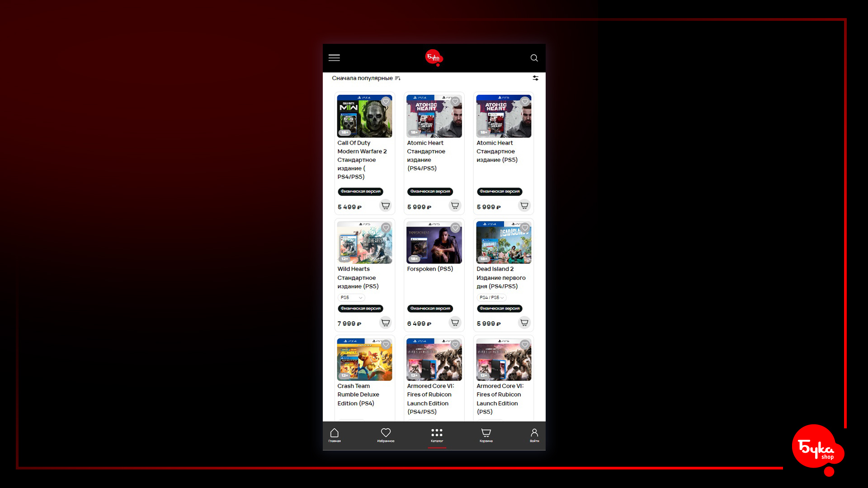This screenshot has width=868, height=488.
Task: Toggle favorite heart on Forspoken
Action: [x=455, y=228]
